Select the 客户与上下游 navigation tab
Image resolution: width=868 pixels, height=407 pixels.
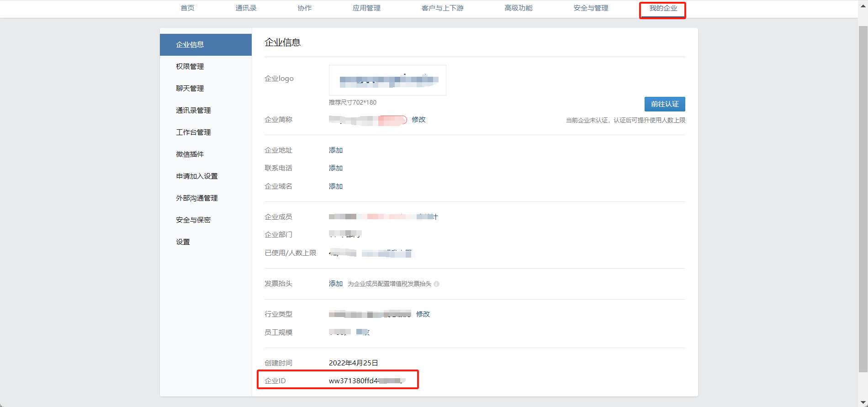pos(442,8)
